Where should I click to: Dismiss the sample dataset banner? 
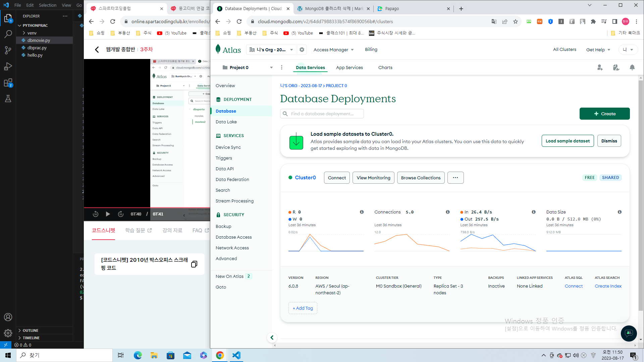609,141
